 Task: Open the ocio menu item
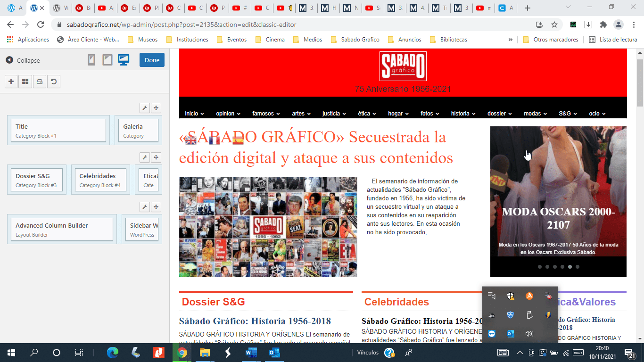pyautogui.click(x=597, y=114)
